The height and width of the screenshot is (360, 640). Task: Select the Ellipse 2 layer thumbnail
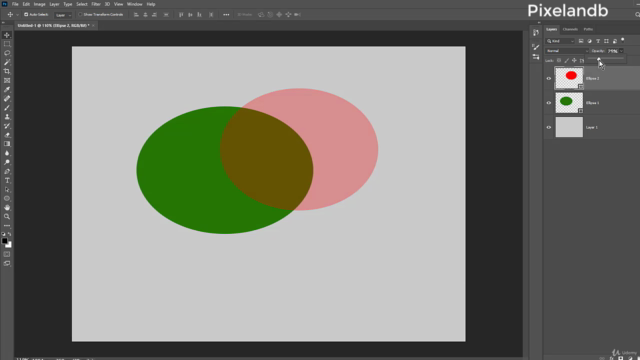[x=569, y=78]
